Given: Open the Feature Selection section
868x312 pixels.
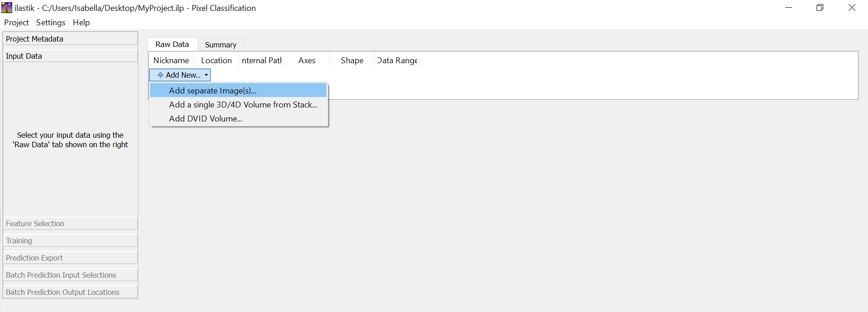Looking at the screenshot, I should (x=71, y=224).
